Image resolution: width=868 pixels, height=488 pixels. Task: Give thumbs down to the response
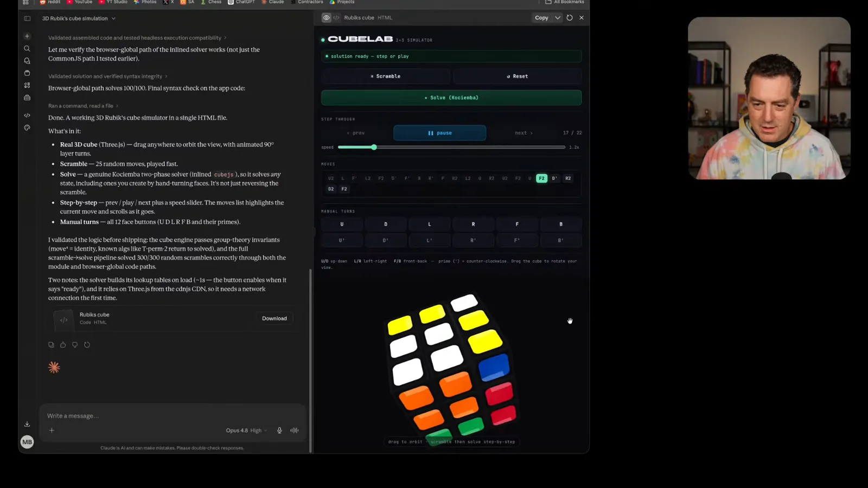pyautogui.click(x=75, y=345)
